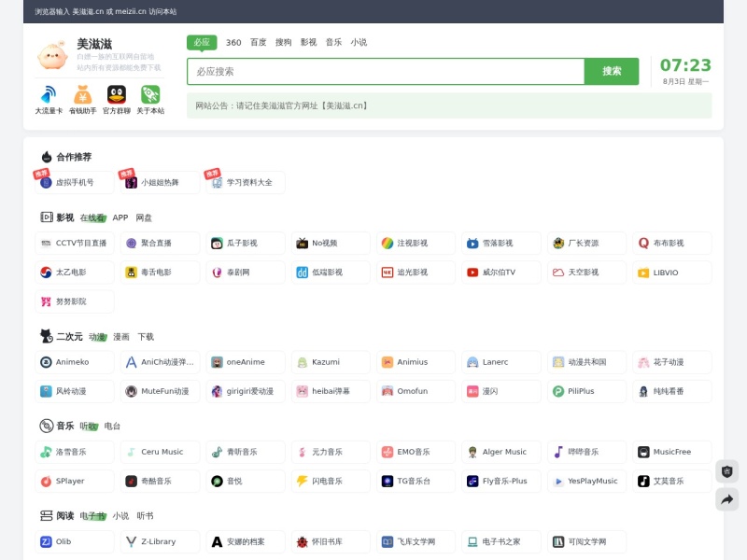This screenshot has width=747, height=560.
Task: Open the 关于本站 rocket icon
Action: click(150, 94)
